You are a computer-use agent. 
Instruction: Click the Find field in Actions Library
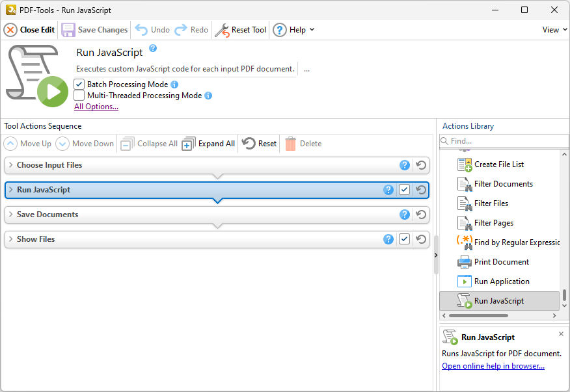click(504, 141)
